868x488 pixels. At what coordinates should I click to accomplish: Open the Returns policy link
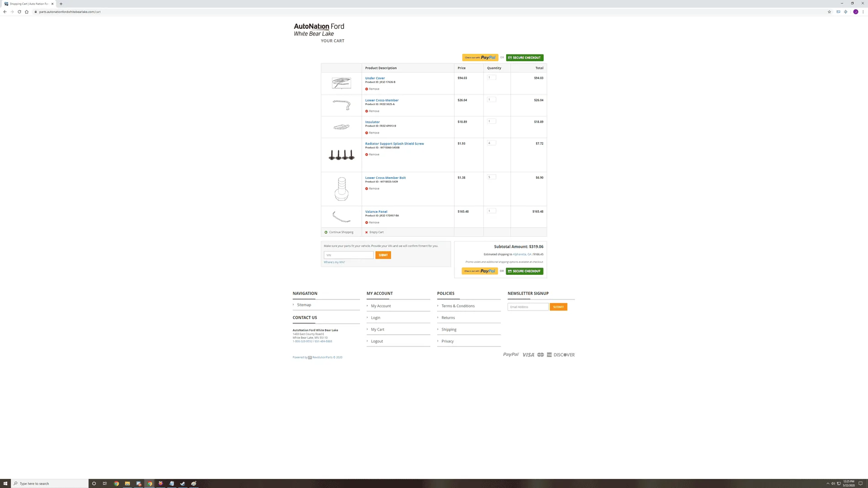448,318
